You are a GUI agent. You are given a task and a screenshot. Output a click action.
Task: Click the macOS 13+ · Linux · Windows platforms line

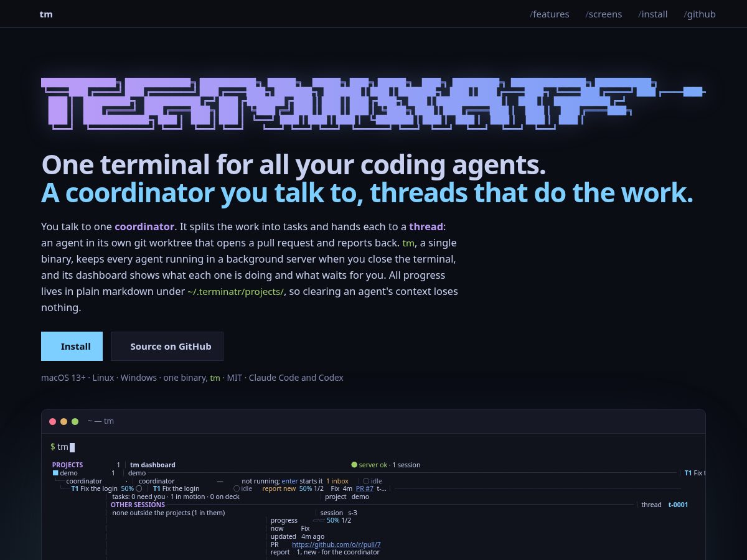(x=192, y=378)
